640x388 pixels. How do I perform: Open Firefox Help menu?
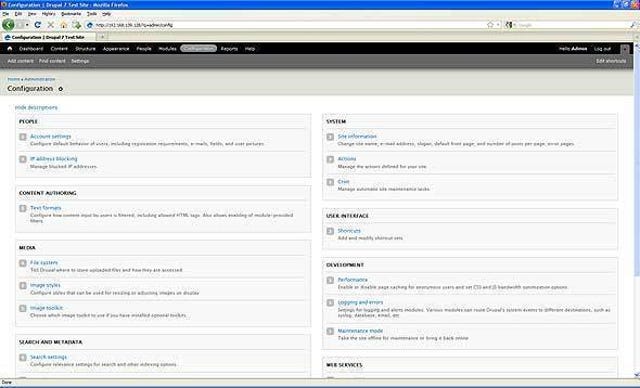107,14
